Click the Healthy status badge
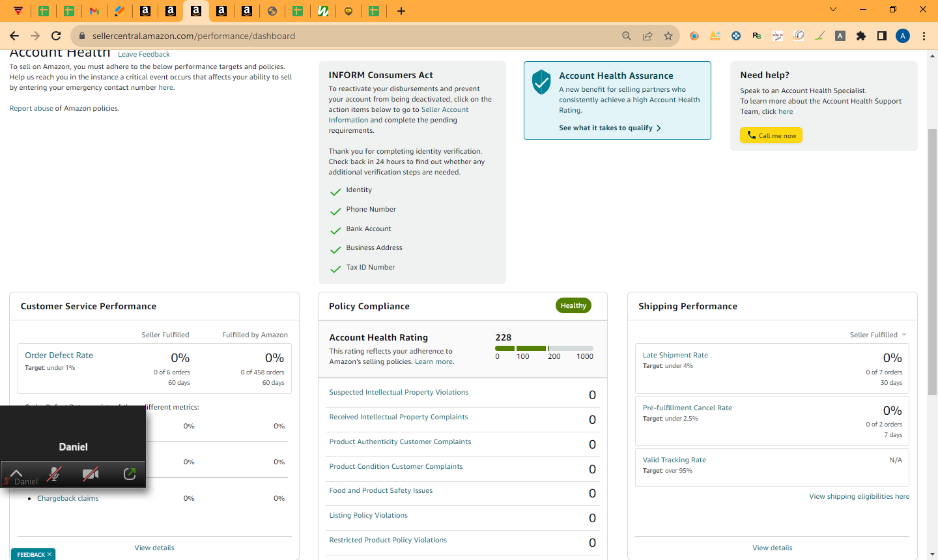The height and width of the screenshot is (560, 938). point(573,305)
